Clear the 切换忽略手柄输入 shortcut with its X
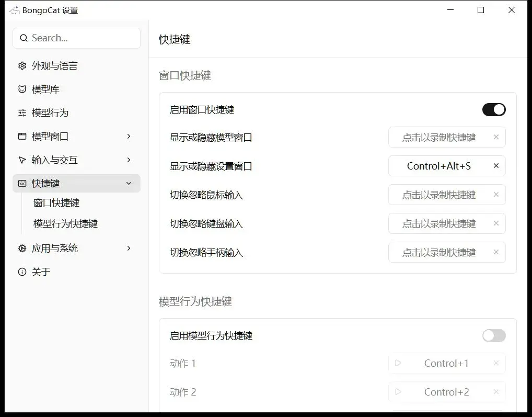This screenshot has height=417, width=532. pos(496,252)
